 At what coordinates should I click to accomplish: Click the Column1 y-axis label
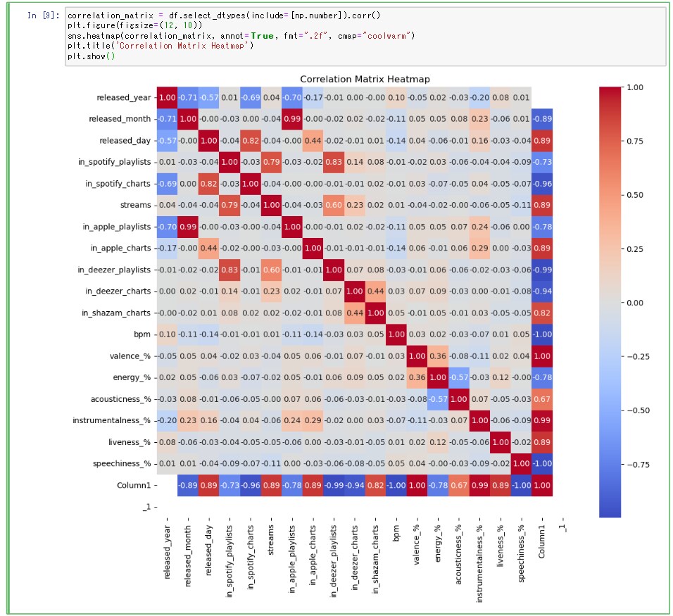[x=134, y=485]
